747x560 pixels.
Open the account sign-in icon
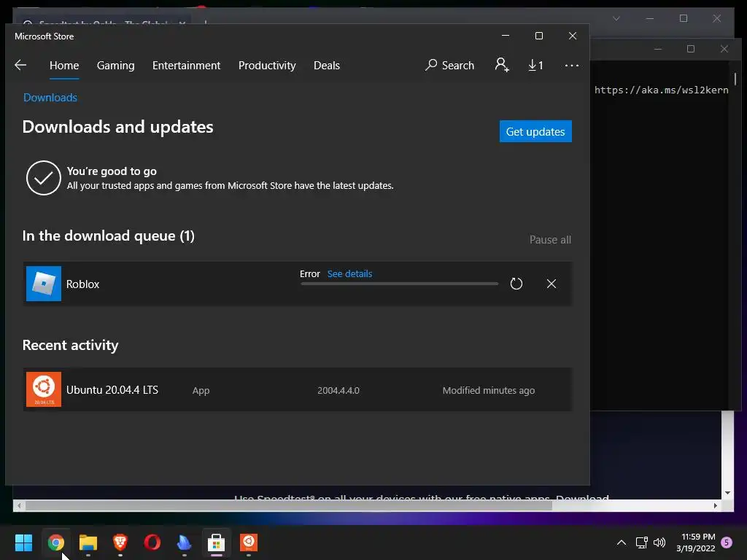click(502, 65)
